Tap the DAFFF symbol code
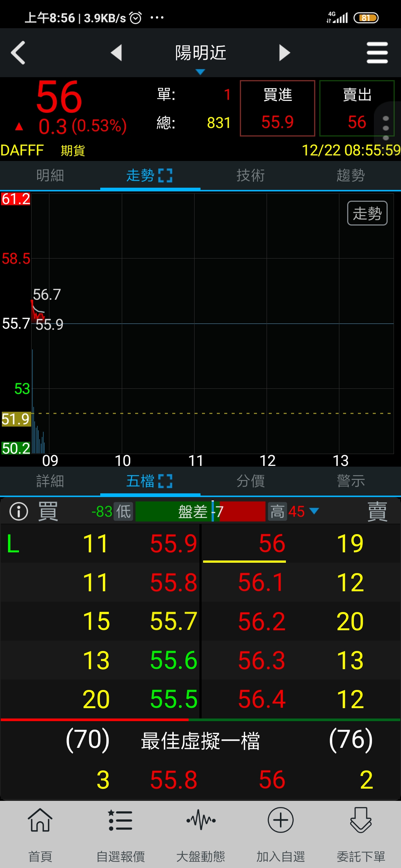401x868 pixels. (x=22, y=150)
